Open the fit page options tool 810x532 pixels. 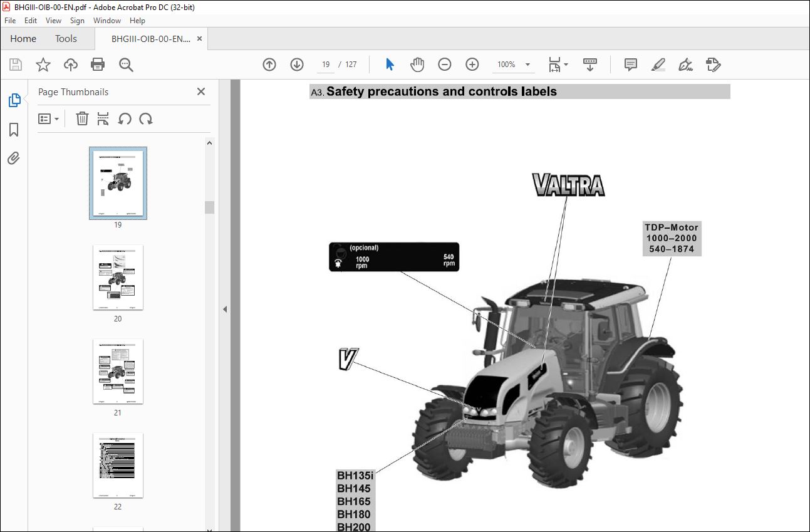click(558, 65)
